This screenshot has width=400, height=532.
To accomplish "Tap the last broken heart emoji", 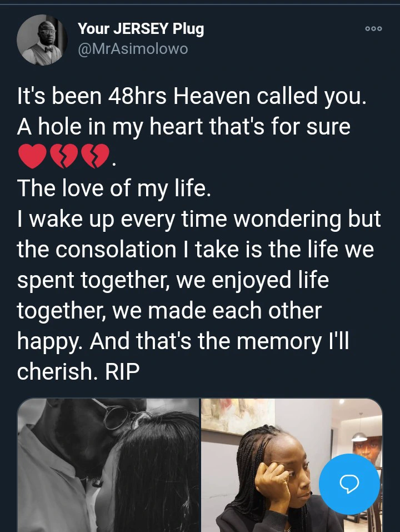I will pos(96,156).
